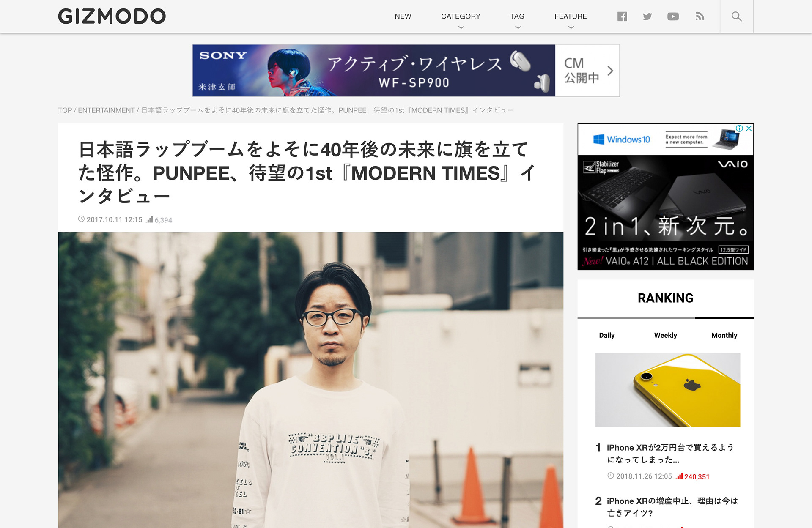Close the VAIO ad with X icon

(x=749, y=128)
